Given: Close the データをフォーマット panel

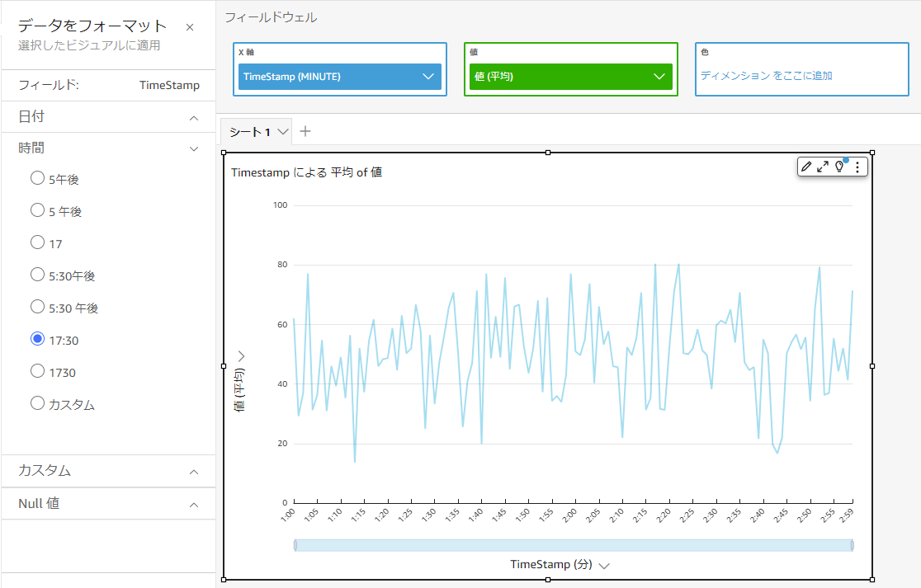Looking at the screenshot, I should 190,27.
